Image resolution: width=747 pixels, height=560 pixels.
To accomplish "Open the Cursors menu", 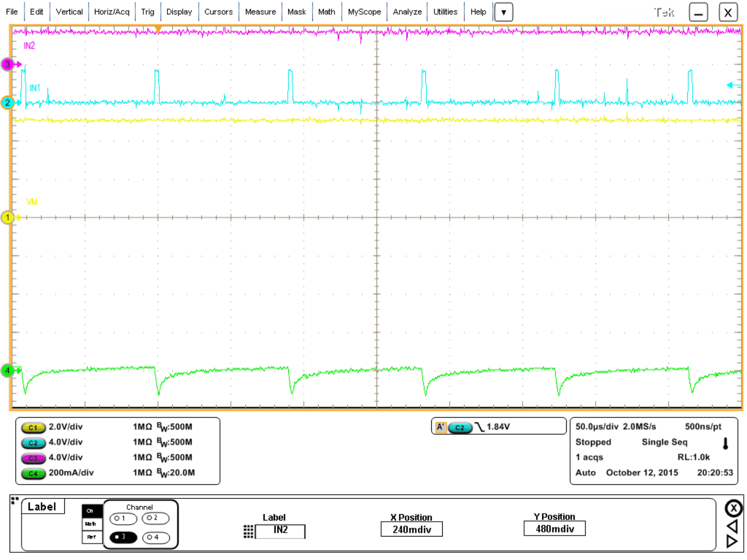I will coord(218,12).
